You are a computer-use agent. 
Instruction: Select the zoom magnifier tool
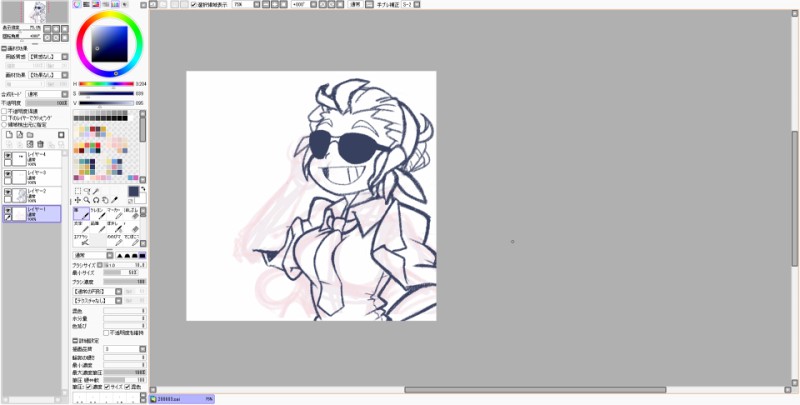[x=87, y=200]
